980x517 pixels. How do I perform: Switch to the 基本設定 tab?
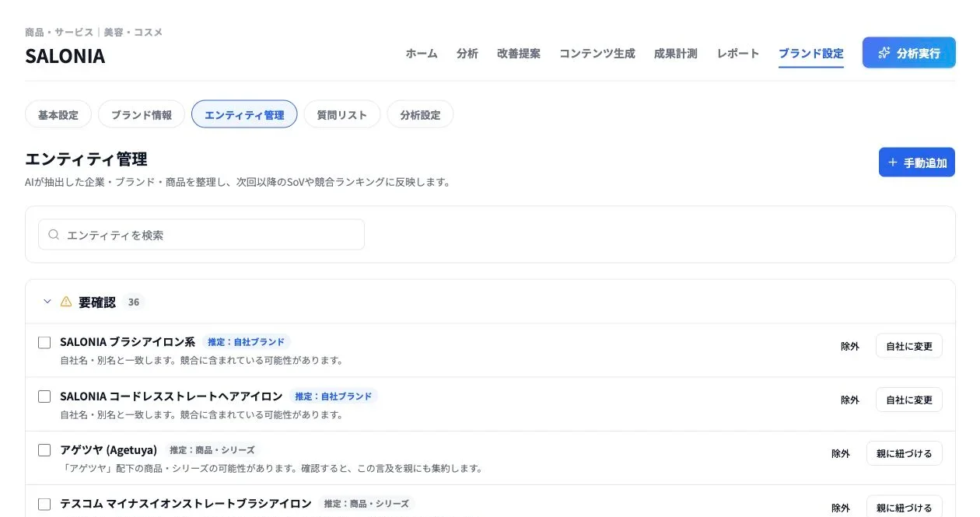click(58, 114)
